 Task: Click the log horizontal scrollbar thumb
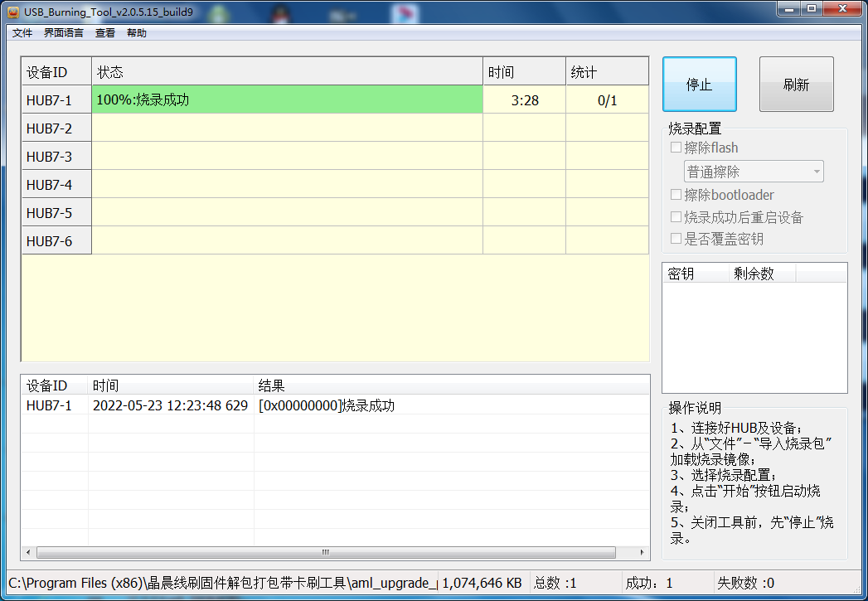326,552
